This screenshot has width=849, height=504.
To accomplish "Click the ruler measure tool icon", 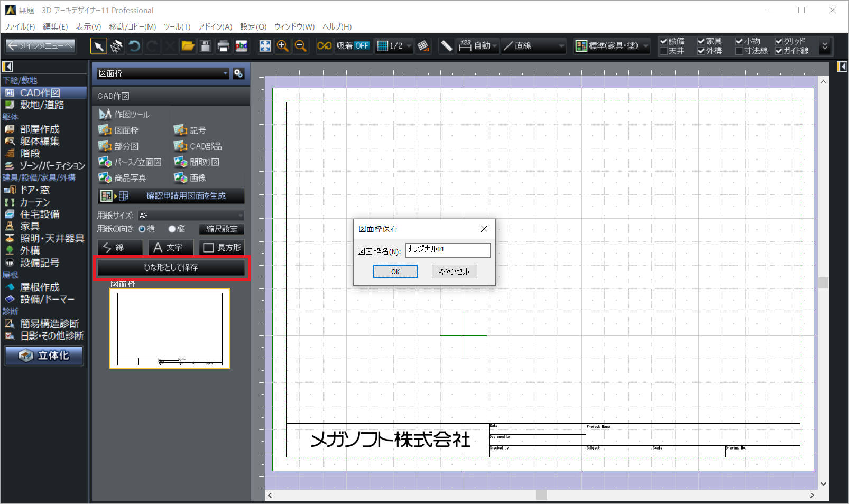I will pos(446,46).
